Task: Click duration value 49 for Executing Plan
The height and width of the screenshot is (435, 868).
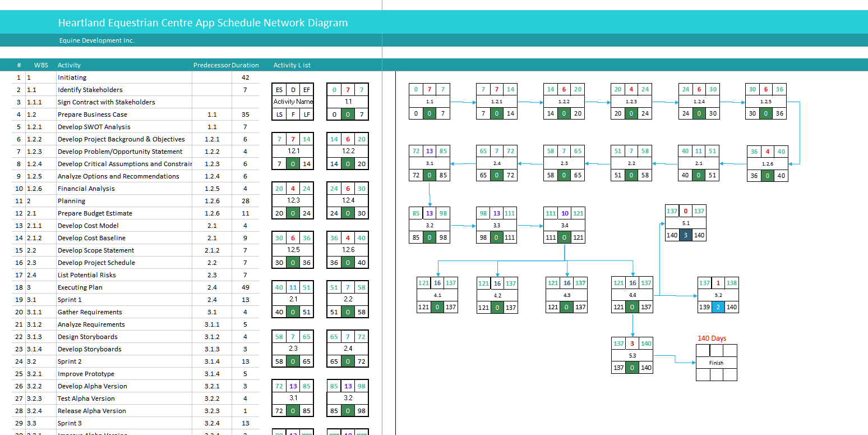Action: coord(245,287)
